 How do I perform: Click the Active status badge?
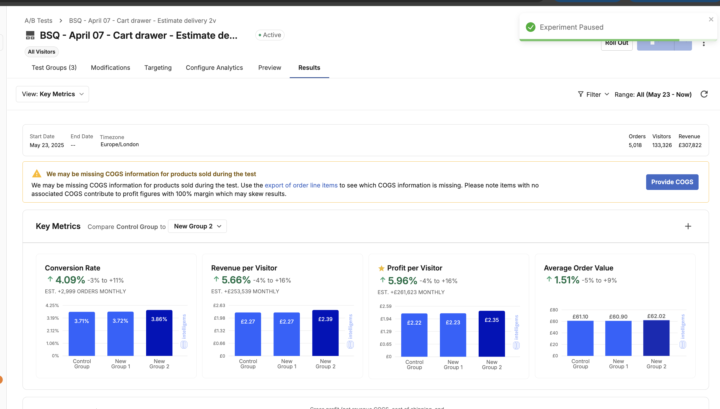[x=270, y=35]
